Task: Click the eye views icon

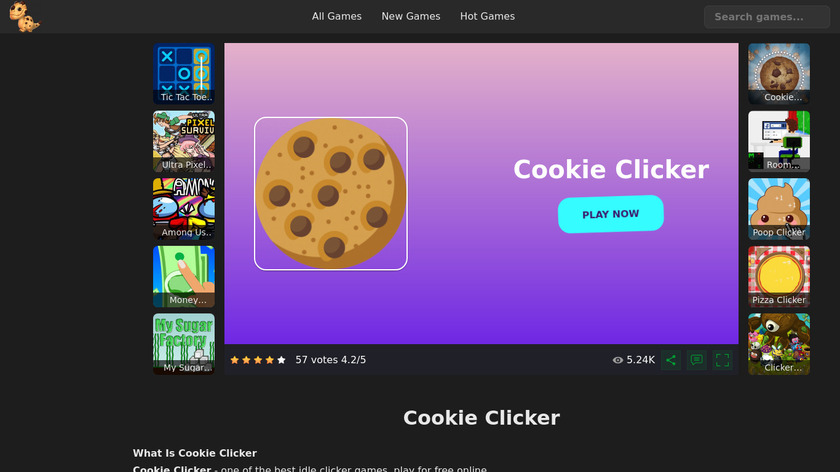Action: pos(618,360)
